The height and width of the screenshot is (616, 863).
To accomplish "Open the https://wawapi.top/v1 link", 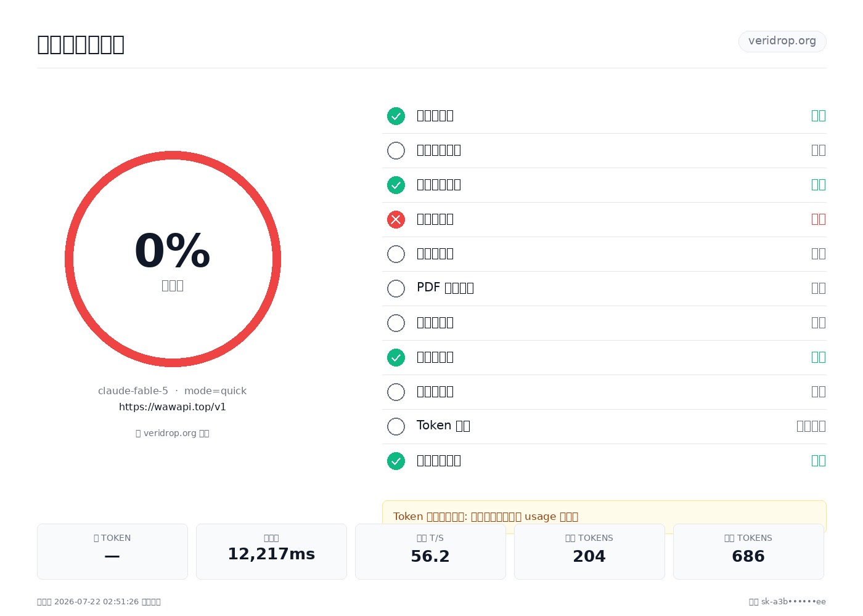I will pyautogui.click(x=173, y=407).
